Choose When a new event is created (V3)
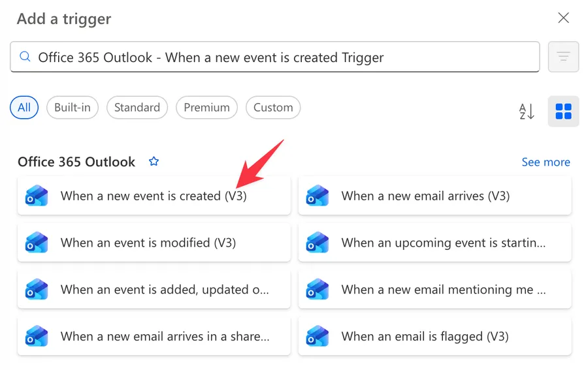 point(154,196)
